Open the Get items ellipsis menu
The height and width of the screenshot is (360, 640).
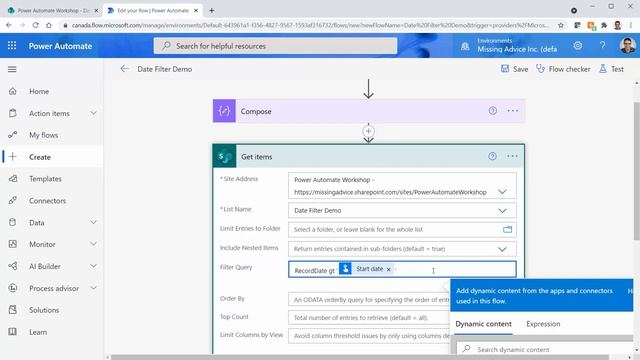point(512,156)
